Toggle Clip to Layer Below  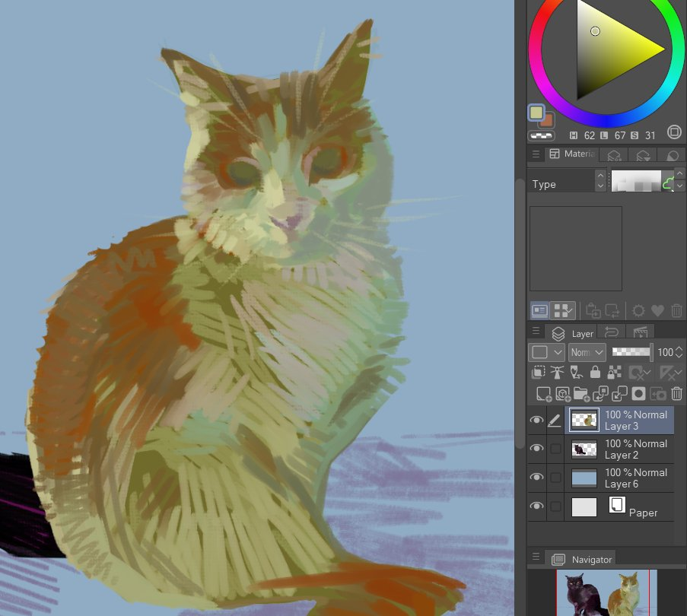point(538,372)
